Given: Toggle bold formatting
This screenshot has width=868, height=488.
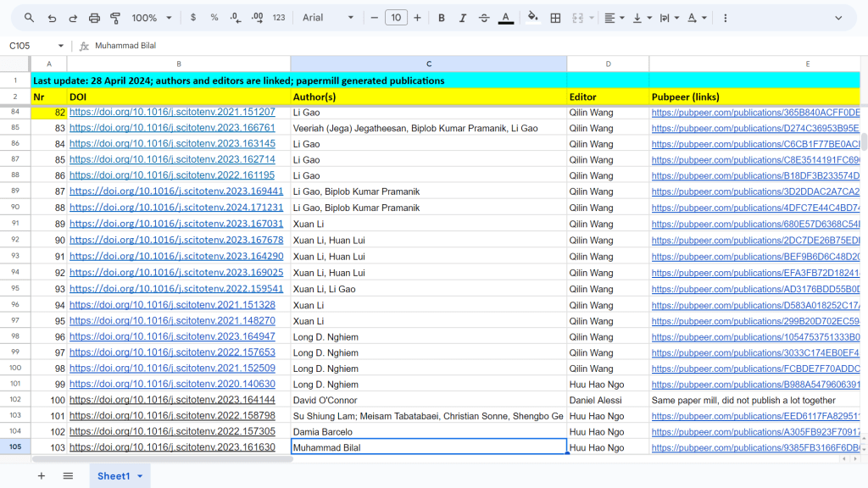Looking at the screenshot, I should (442, 18).
